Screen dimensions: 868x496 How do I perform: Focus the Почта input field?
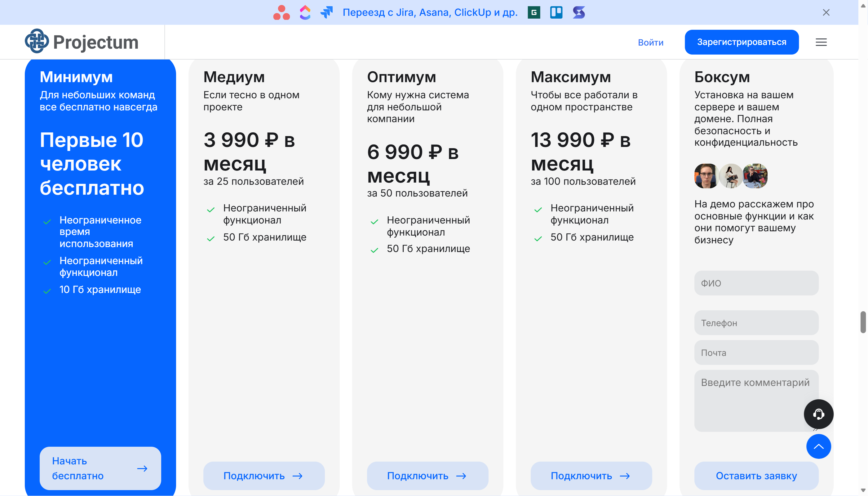[x=756, y=352]
